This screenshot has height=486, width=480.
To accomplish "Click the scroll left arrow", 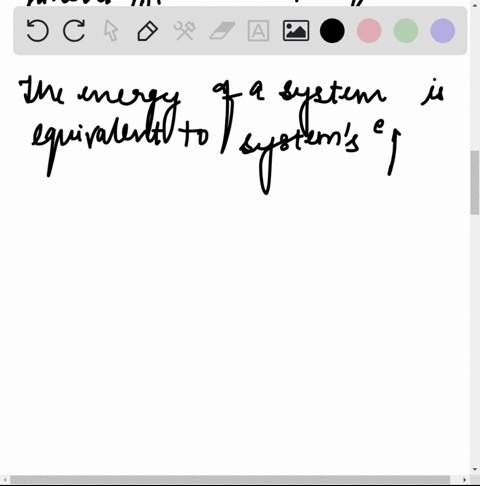I will click(x=5, y=480).
